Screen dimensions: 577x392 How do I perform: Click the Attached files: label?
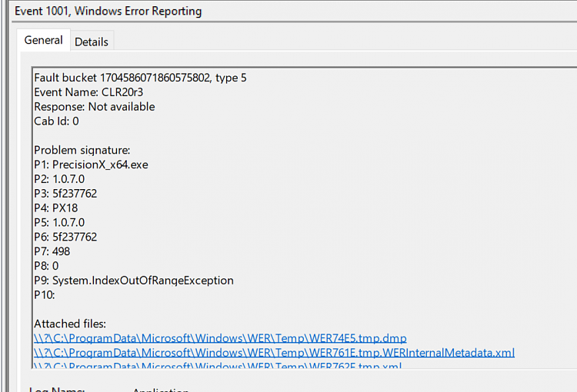tap(70, 324)
